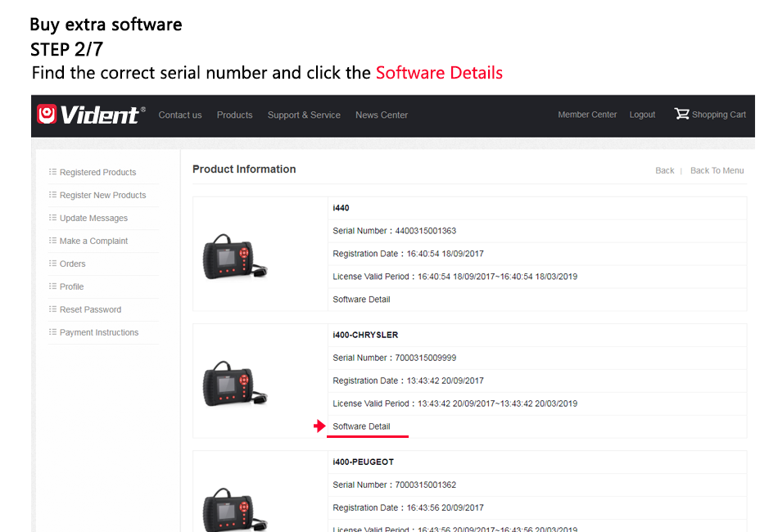Click list icon beside Profile

[52, 286]
